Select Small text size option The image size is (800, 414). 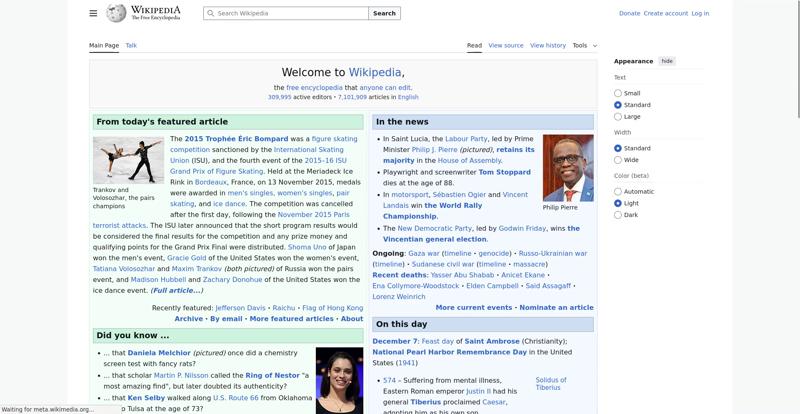tap(618, 93)
